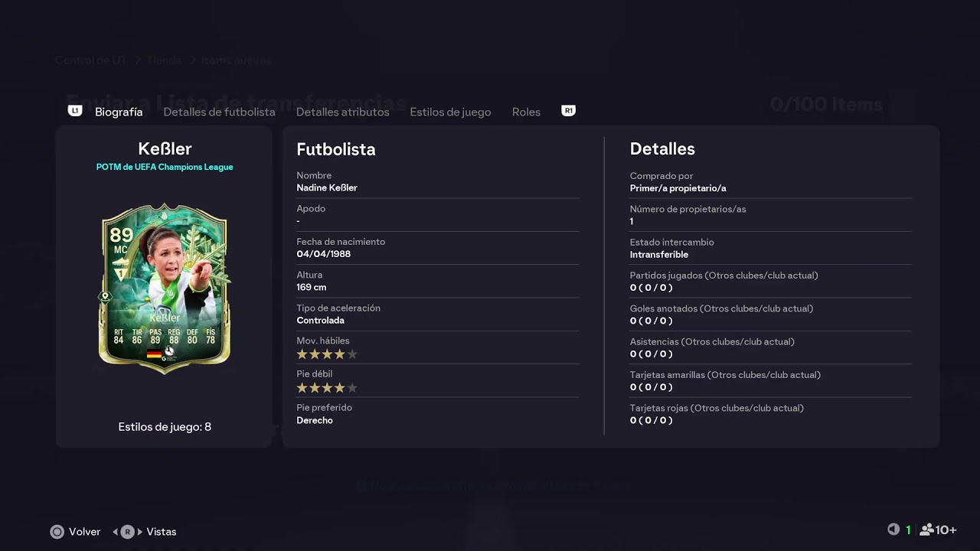Click the R stick Vistas icon
The image size is (980, 551).
click(x=127, y=532)
